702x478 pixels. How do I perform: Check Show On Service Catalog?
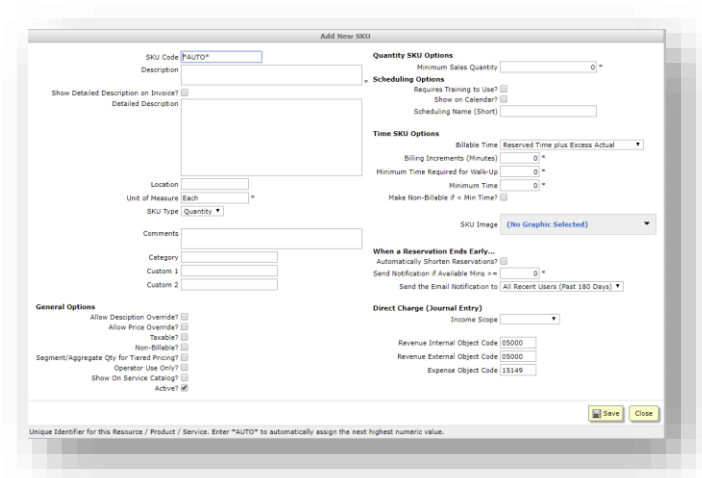[x=184, y=378]
